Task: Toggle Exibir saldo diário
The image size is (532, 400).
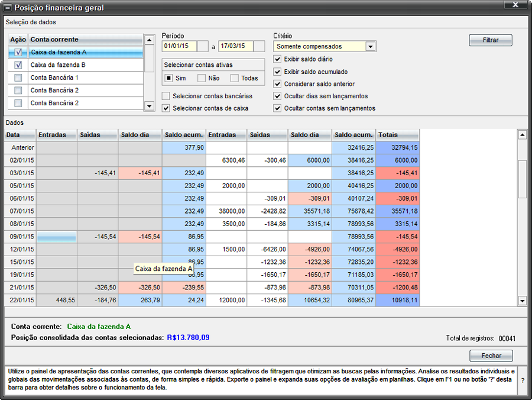Action: tap(277, 59)
